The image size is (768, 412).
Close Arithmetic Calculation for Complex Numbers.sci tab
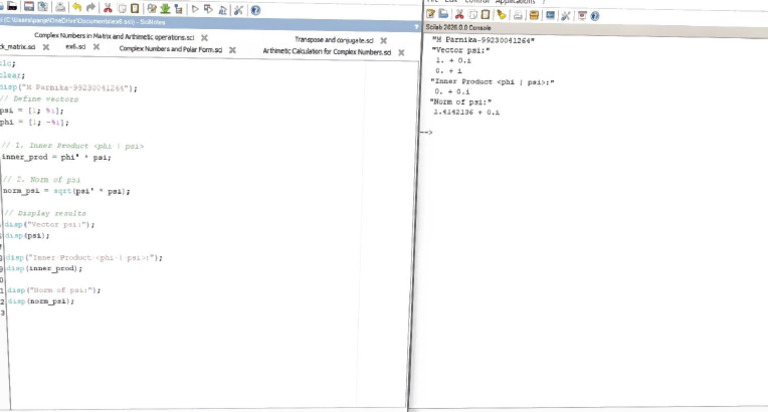[x=401, y=52]
